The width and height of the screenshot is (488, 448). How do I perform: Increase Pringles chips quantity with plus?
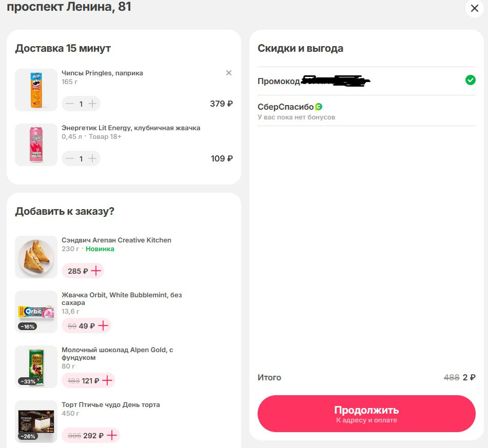[x=92, y=104]
